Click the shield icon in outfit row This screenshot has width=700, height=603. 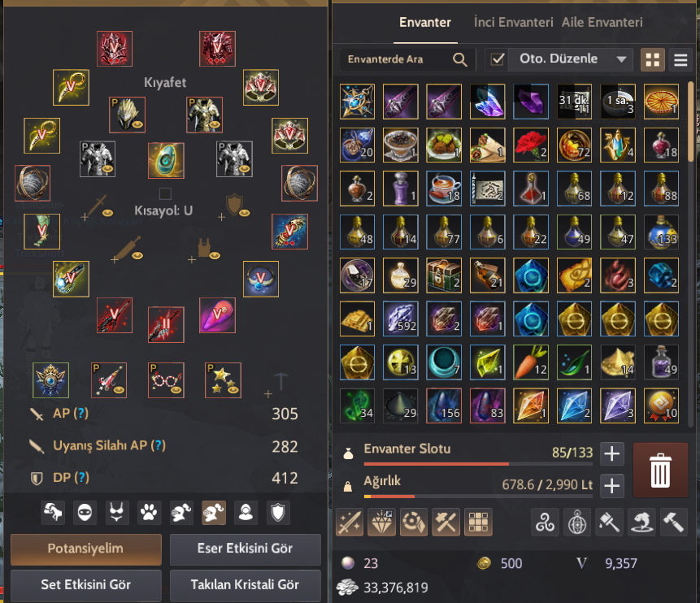278,513
